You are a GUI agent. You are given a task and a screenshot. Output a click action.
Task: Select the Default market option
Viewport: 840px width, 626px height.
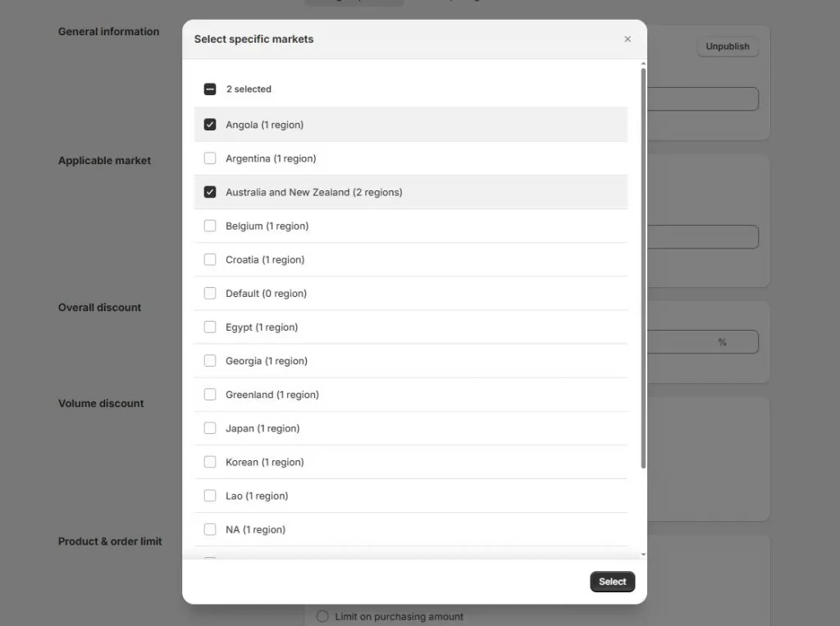(x=210, y=292)
